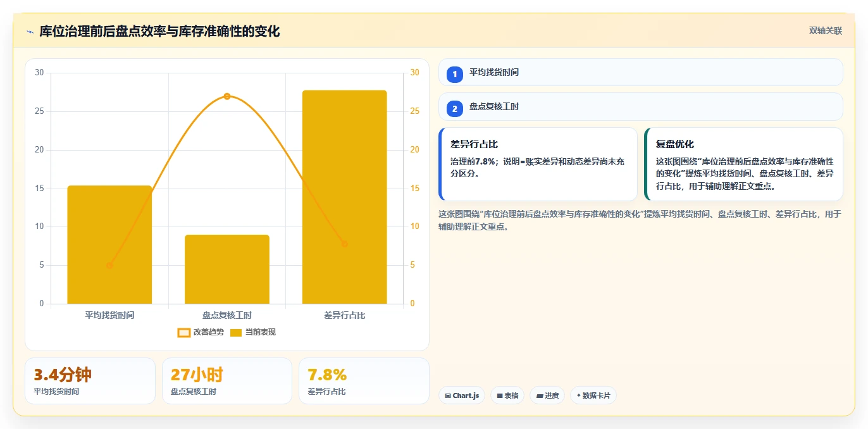Viewport: 868px width, 429px height.
Task: Click the 当前表现 legend label
Action: [x=261, y=332]
